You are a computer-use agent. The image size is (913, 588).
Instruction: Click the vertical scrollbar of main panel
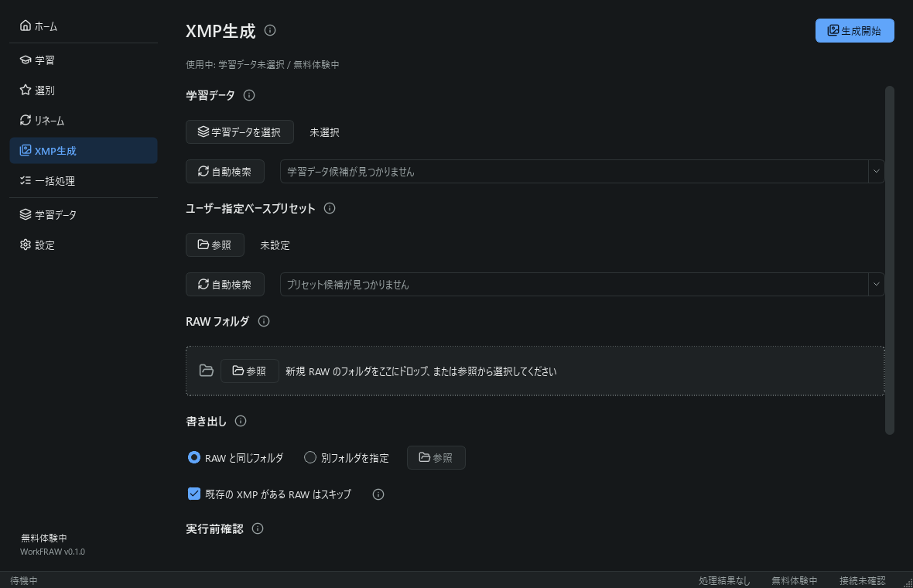point(889,260)
